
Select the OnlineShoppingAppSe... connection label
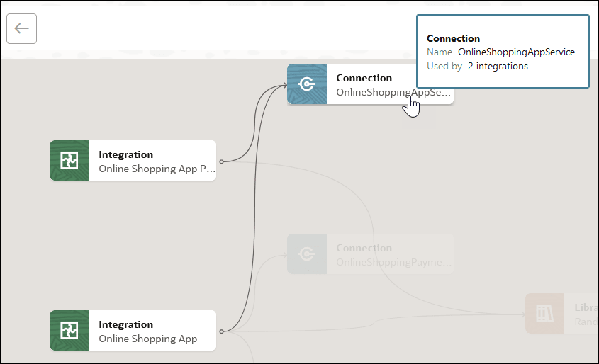click(x=393, y=92)
